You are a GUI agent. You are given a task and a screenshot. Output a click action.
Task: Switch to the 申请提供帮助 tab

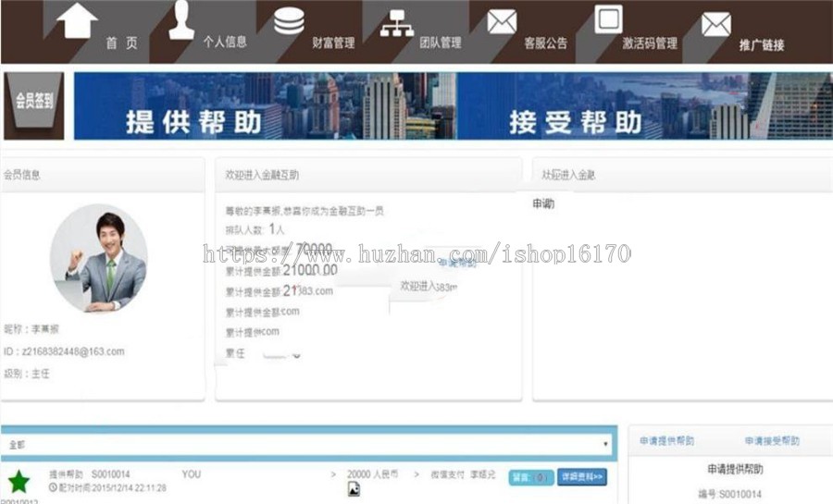click(x=666, y=440)
